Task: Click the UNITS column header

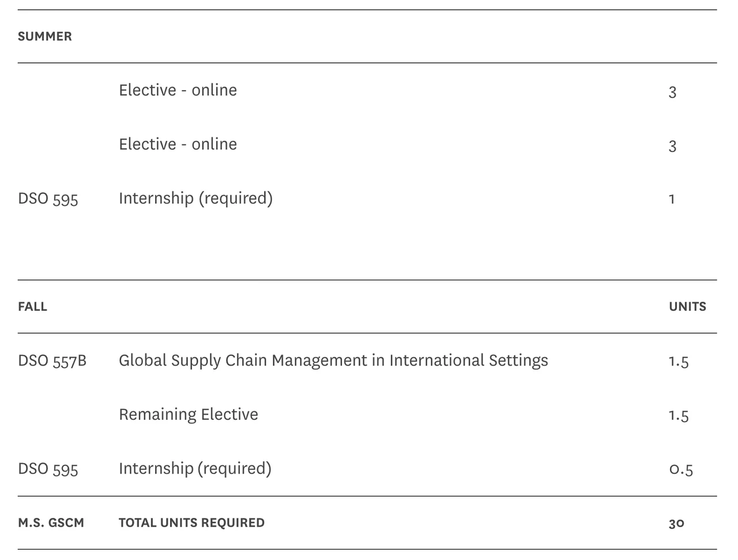Action: (687, 307)
